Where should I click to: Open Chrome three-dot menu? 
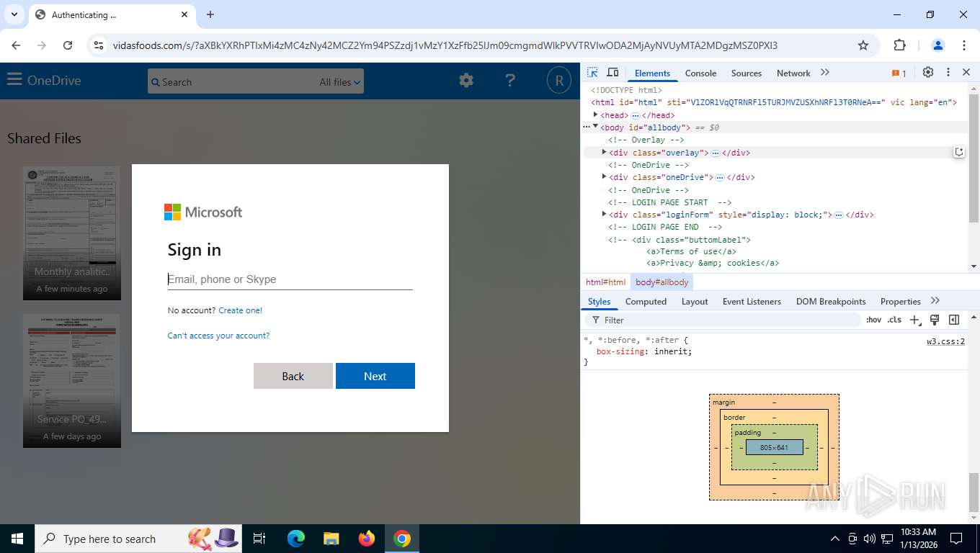[964, 45]
